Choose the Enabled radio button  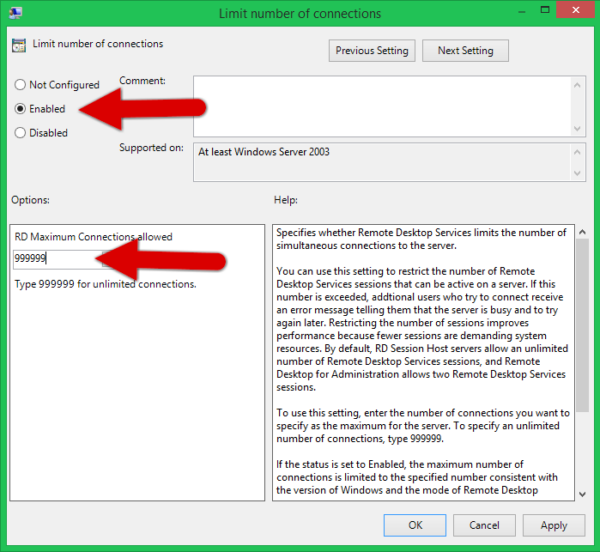21,108
